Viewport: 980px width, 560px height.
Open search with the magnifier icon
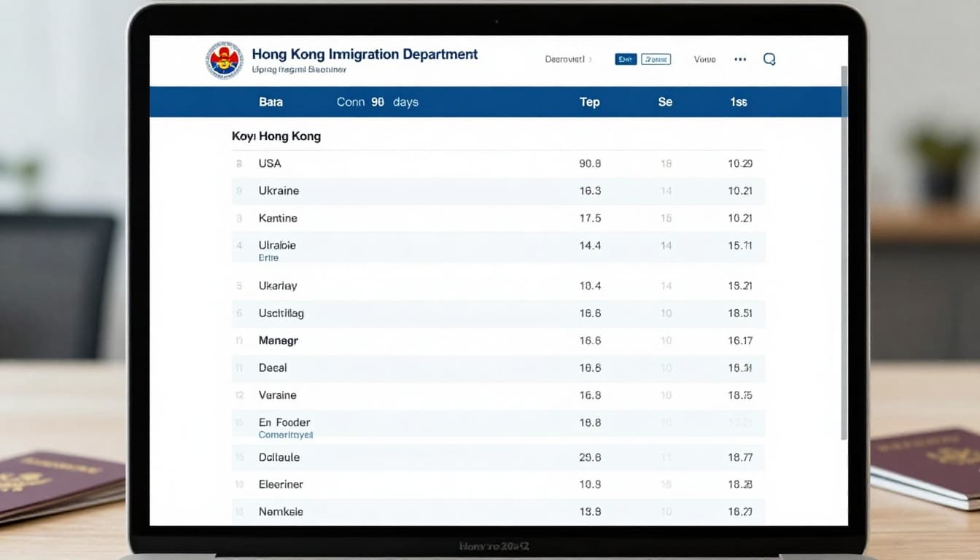click(769, 59)
